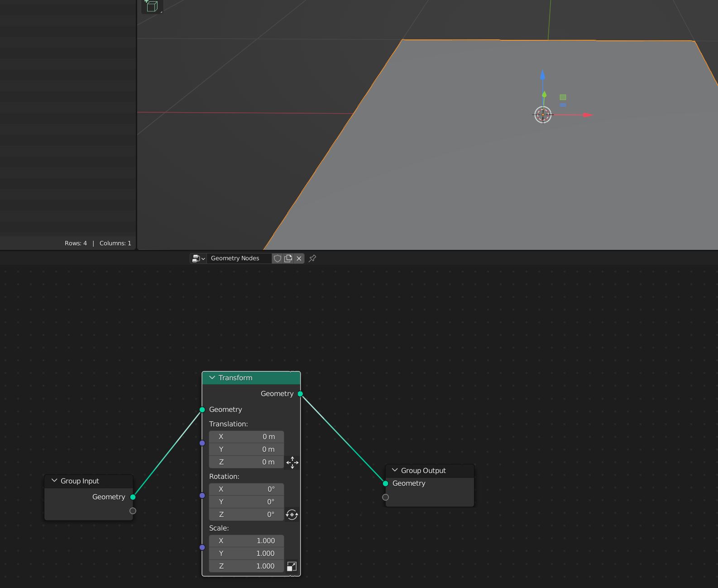Click the Scale Z value field
Viewport: 718px width, 588px height.
(246, 566)
